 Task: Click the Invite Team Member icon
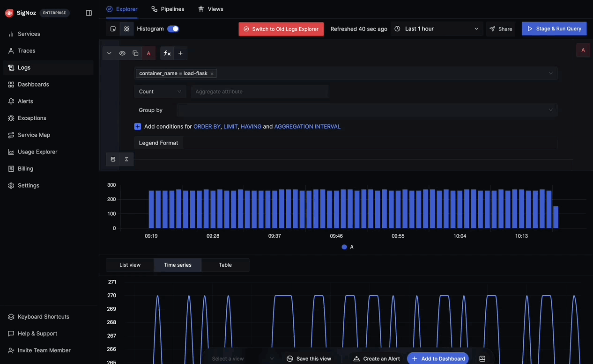[11, 350]
